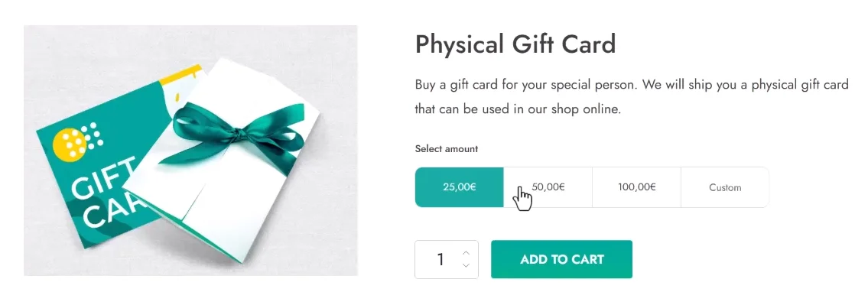Click the white folded card in the image
868x305 pixels.
coord(222,161)
